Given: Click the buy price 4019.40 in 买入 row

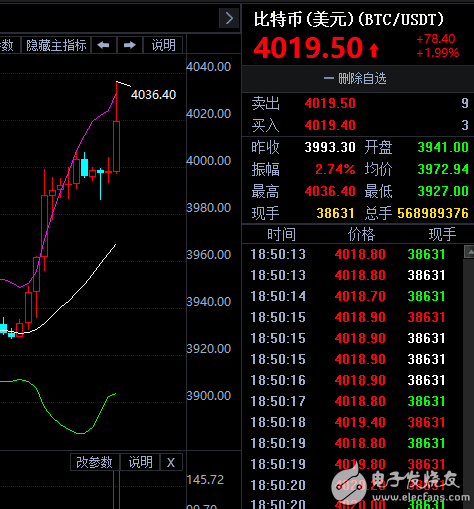Looking at the screenshot, I should click(x=330, y=125).
